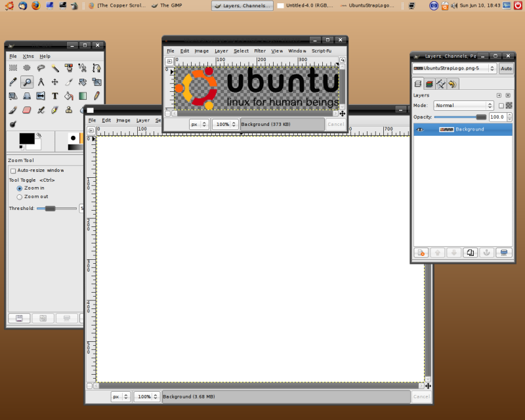This screenshot has height=420, width=525.
Task: Activate the Flip tool
Action: pos(41,96)
